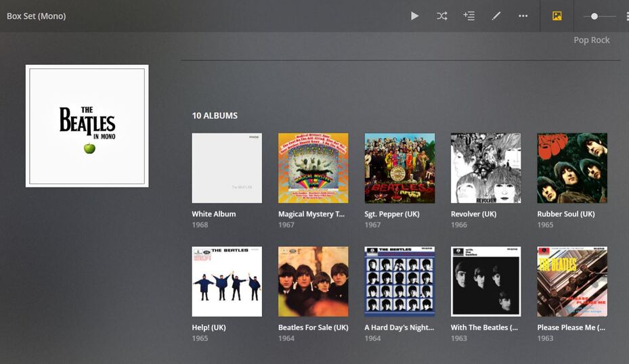
Task: Shuffle the collection
Action: pos(441,16)
